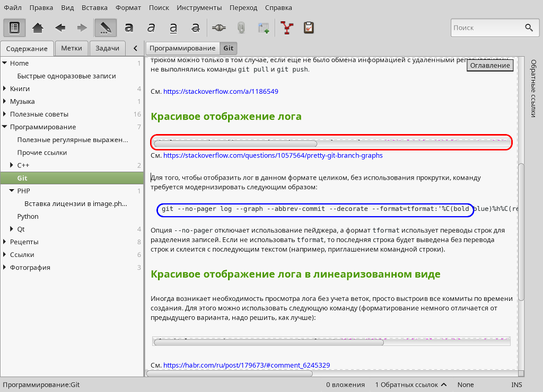Expand the Рецепты tree node

coord(4,242)
